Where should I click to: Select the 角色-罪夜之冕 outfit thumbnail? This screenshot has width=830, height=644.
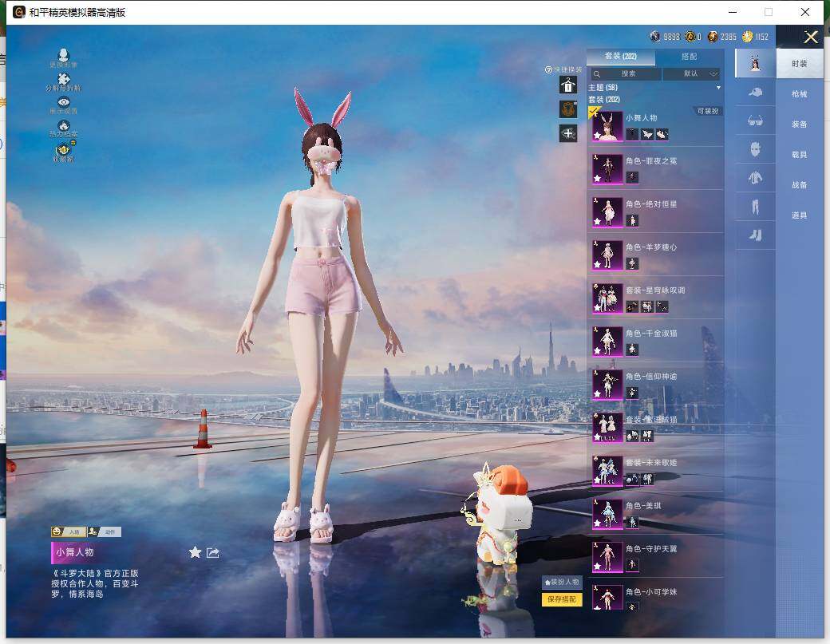pos(607,169)
